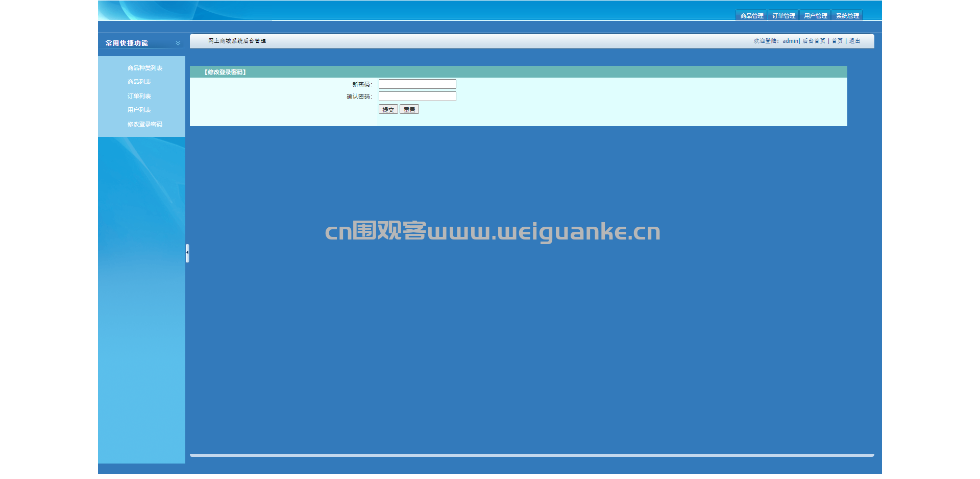Log out via the 退出 link
This screenshot has height=479, width=980.
(854, 41)
